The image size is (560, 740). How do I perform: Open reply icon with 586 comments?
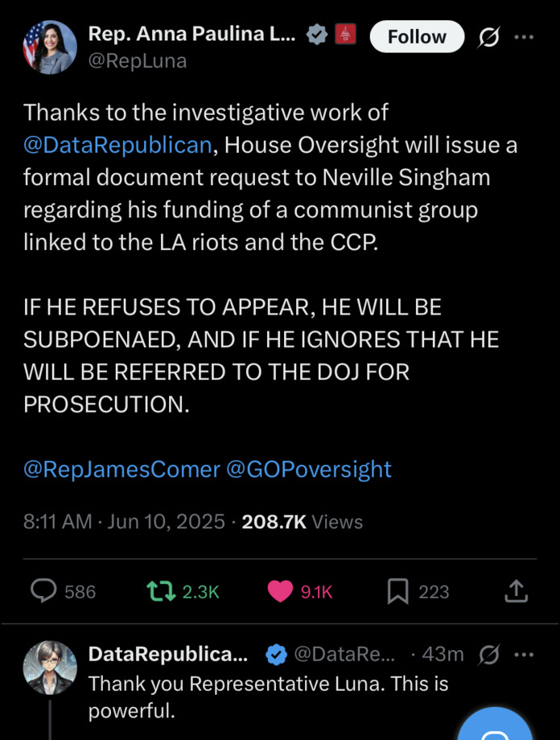coord(43,592)
